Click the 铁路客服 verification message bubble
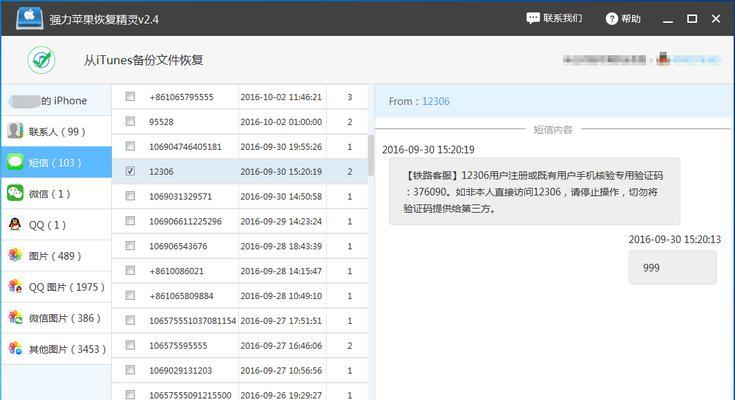Image resolution: width=735 pixels, height=400 pixels. (534, 191)
